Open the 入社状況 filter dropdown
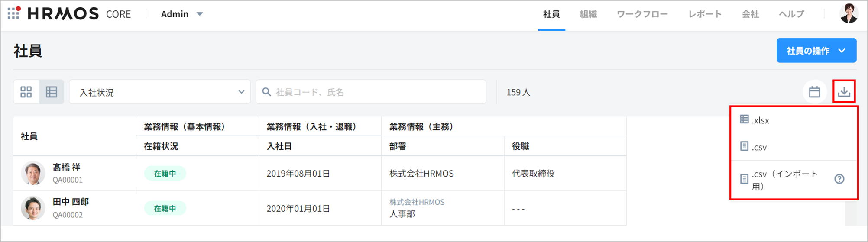The height and width of the screenshot is (242, 868). 160,92
